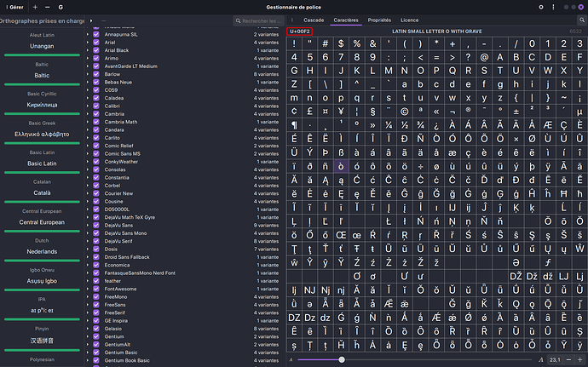Select the Æ glyph in the À row
This screenshot has height=367, width=588.
(x=547, y=125)
